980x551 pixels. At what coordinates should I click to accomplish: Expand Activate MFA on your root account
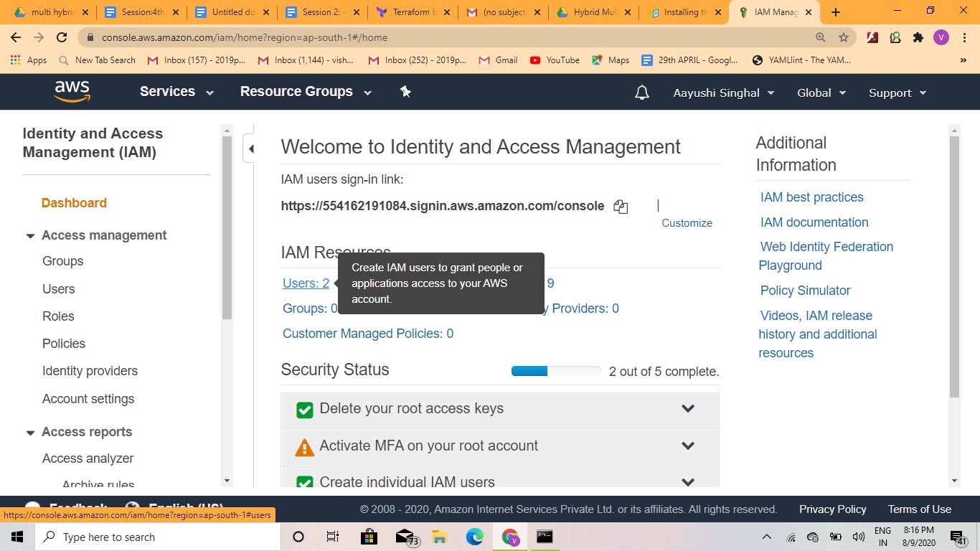click(x=688, y=446)
